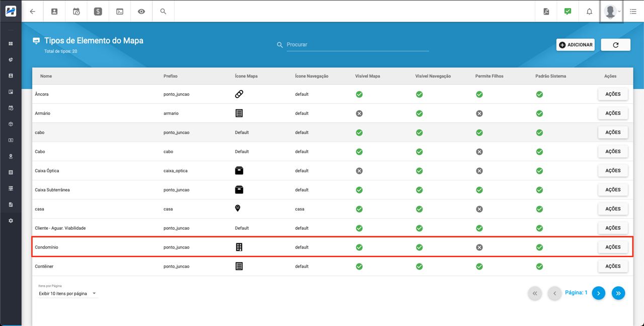The width and height of the screenshot is (644, 326).
Task: Open the list menu icon at far right
Action: pos(633,11)
